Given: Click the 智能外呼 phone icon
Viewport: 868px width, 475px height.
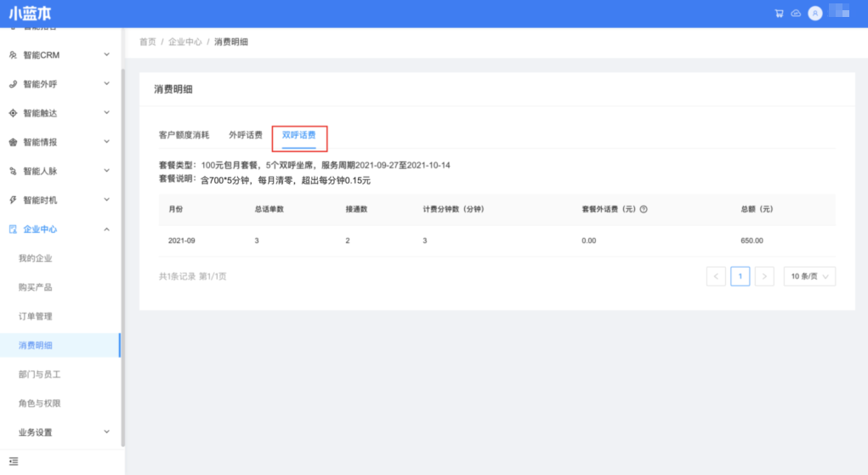Looking at the screenshot, I should click(x=13, y=84).
